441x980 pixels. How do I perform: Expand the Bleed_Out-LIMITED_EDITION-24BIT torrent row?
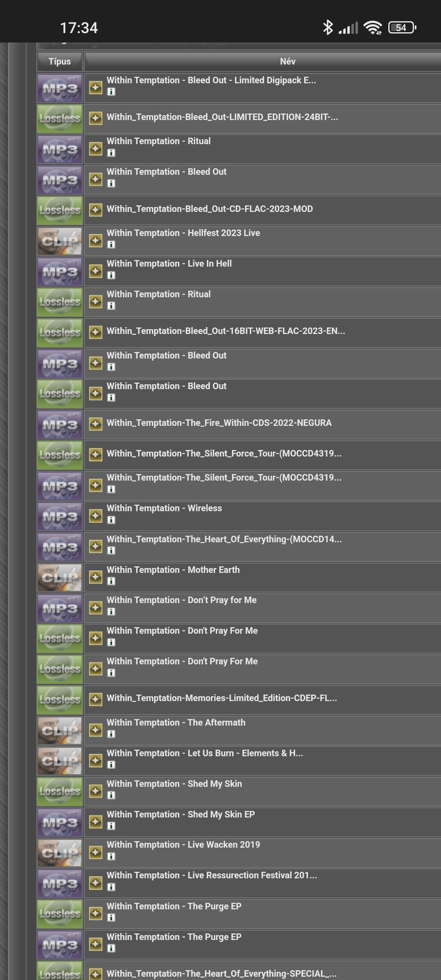pyautogui.click(x=95, y=118)
